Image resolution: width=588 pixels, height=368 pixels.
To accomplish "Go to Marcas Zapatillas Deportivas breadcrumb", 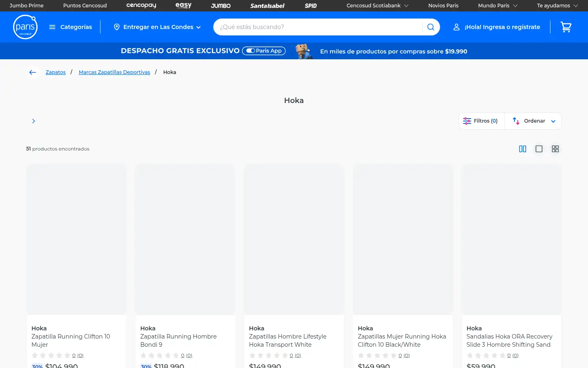I will pos(114,72).
